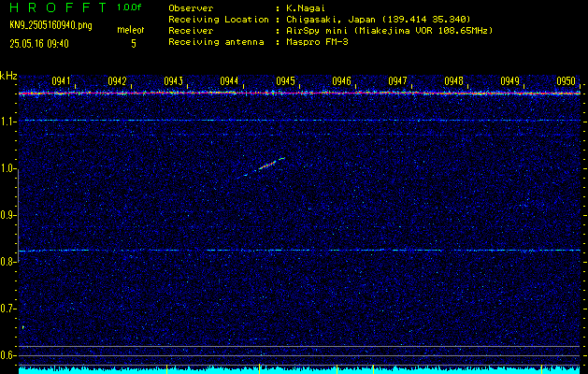This screenshot has height=374, width=588.
Task: Click the 1.0 frequency axis label
Action: (x=7, y=168)
